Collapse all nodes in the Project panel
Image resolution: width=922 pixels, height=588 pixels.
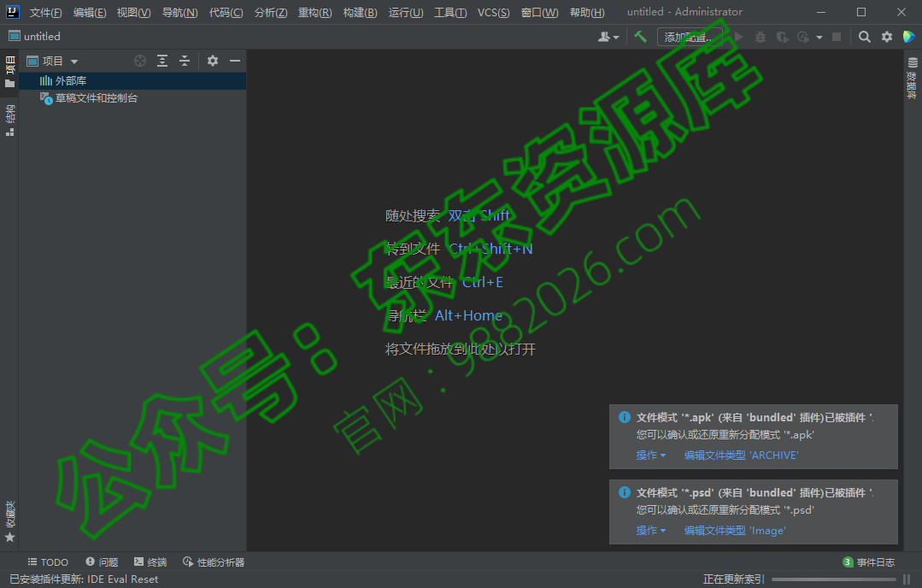[185, 61]
